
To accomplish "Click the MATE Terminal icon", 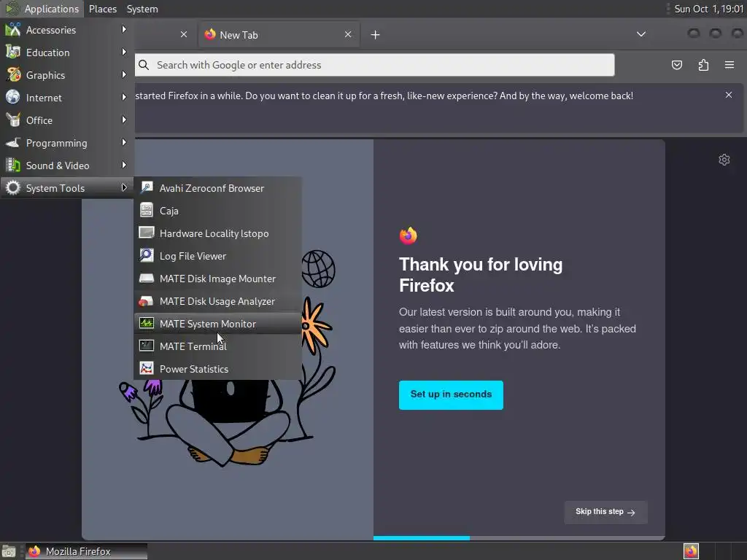I will point(146,346).
